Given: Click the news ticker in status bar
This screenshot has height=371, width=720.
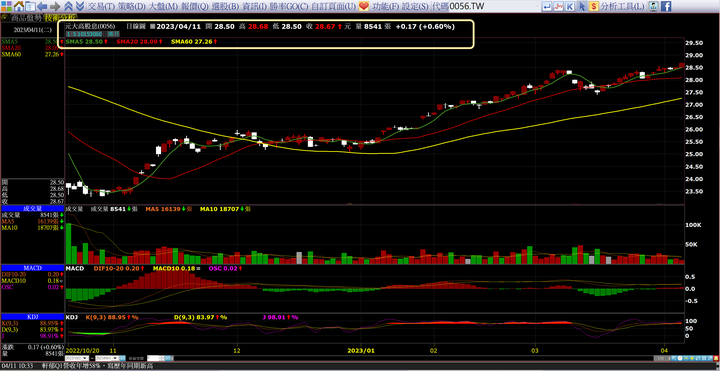Looking at the screenshot, I should click(98, 366).
